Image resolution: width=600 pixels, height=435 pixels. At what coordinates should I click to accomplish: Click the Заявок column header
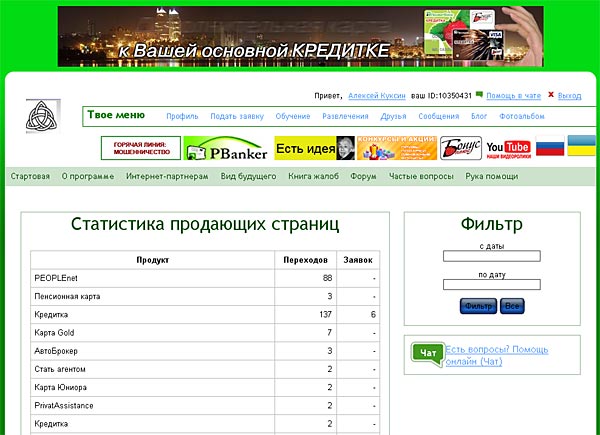[x=358, y=260]
